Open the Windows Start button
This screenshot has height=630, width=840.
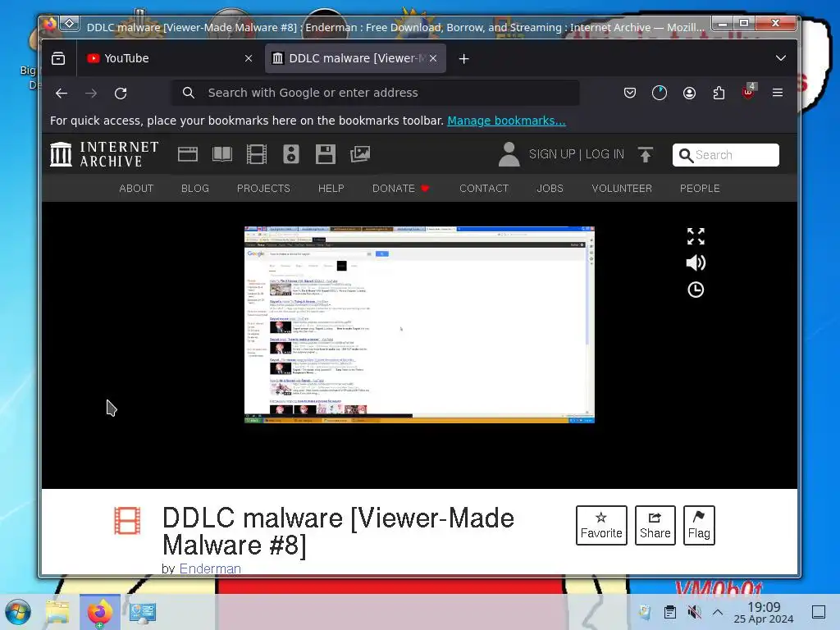18,612
